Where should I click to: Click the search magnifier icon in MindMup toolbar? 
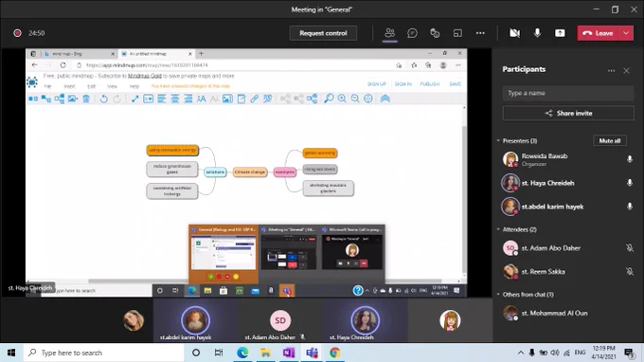(329, 99)
